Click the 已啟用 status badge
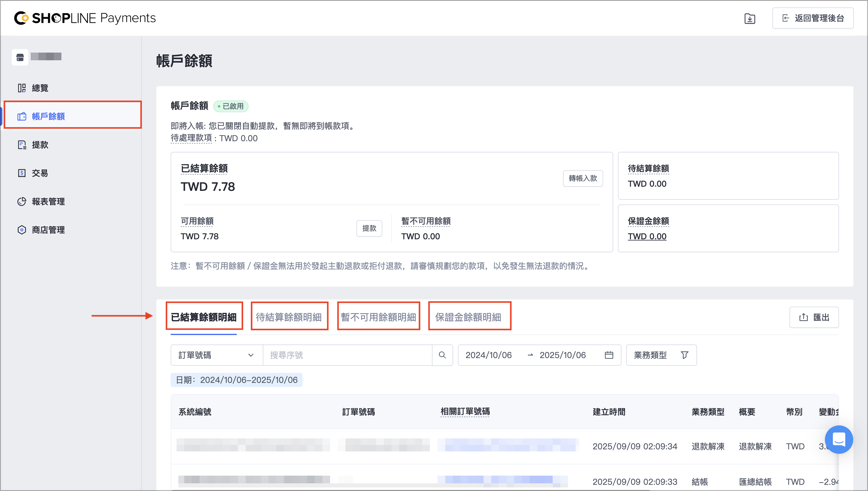868x491 pixels. coord(231,106)
